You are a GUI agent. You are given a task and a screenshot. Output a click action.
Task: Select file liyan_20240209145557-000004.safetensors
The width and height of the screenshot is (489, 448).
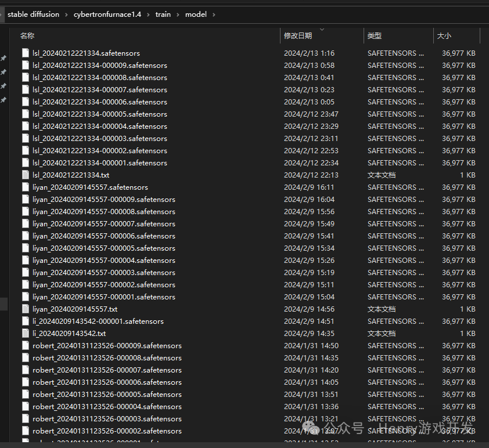pyautogui.click(x=104, y=260)
